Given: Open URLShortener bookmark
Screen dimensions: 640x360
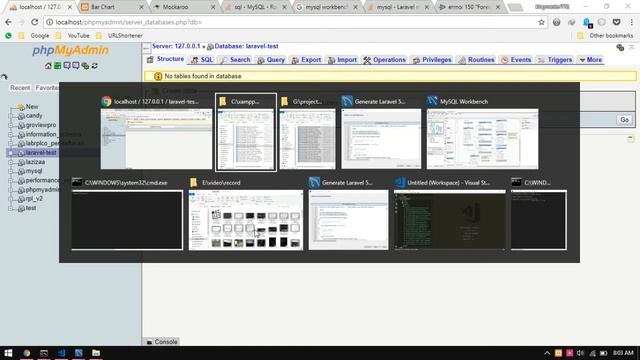Looking at the screenshot, I should pyautogui.click(x=120, y=36).
